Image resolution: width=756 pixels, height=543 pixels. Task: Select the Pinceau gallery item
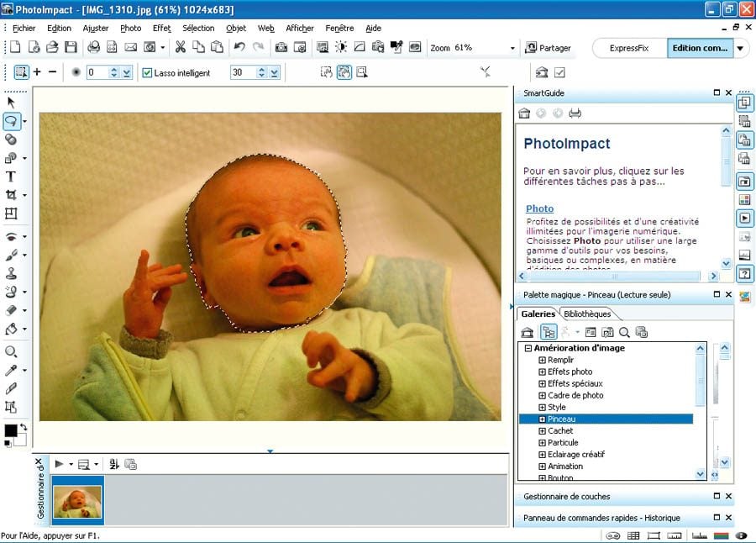[x=606, y=419]
